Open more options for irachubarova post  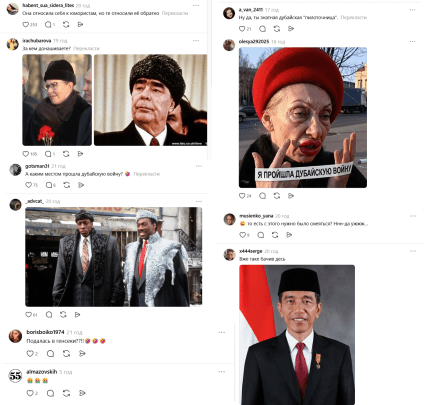coord(196,41)
